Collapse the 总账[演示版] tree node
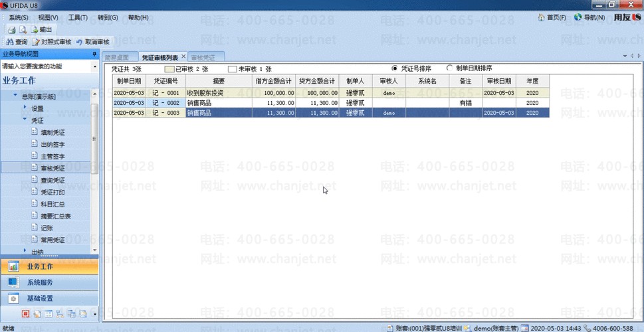 [15, 95]
